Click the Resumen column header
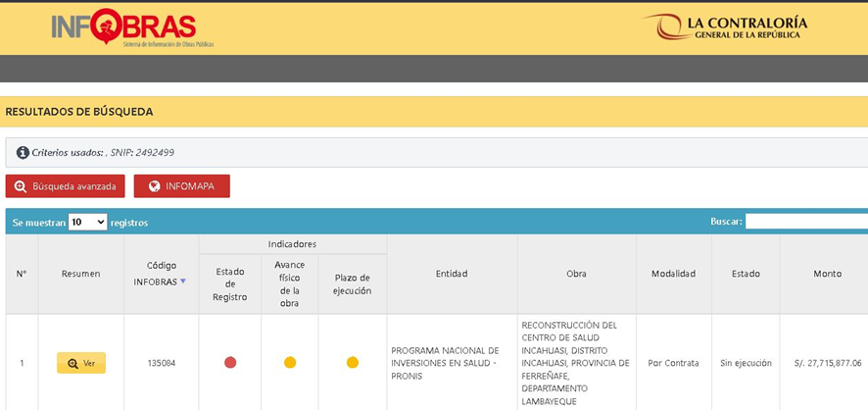 pos(80,274)
